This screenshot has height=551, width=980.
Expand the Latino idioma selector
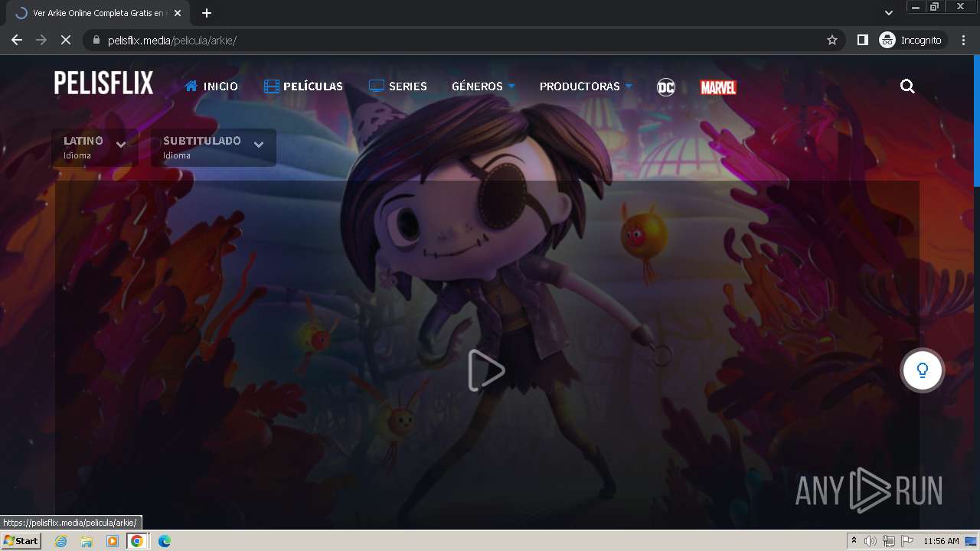pos(95,148)
